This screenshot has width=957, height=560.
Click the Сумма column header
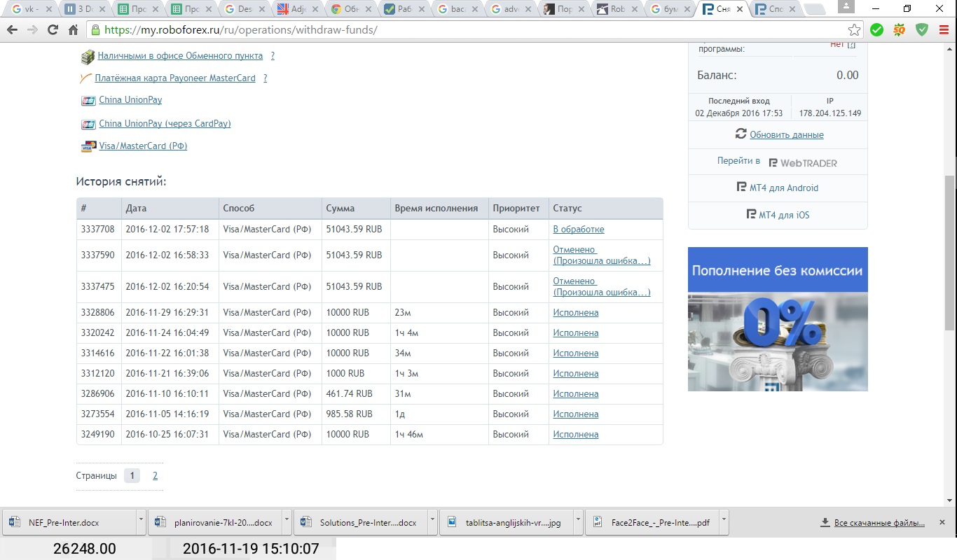pyautogui.click(x=356, y=209)
